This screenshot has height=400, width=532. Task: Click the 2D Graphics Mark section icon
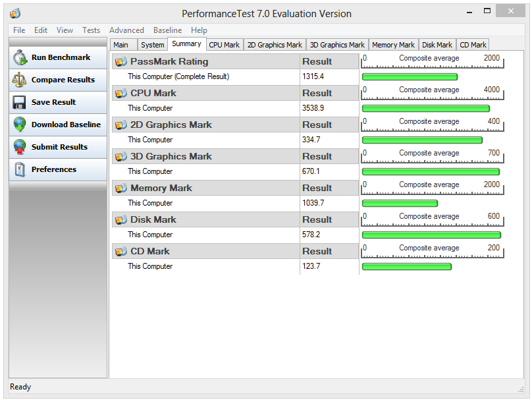(120, 125)
